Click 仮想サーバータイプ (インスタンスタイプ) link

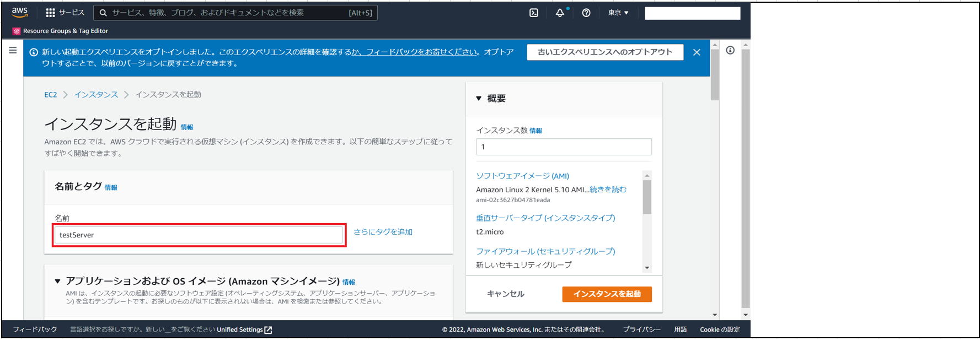tap(546, 218)
